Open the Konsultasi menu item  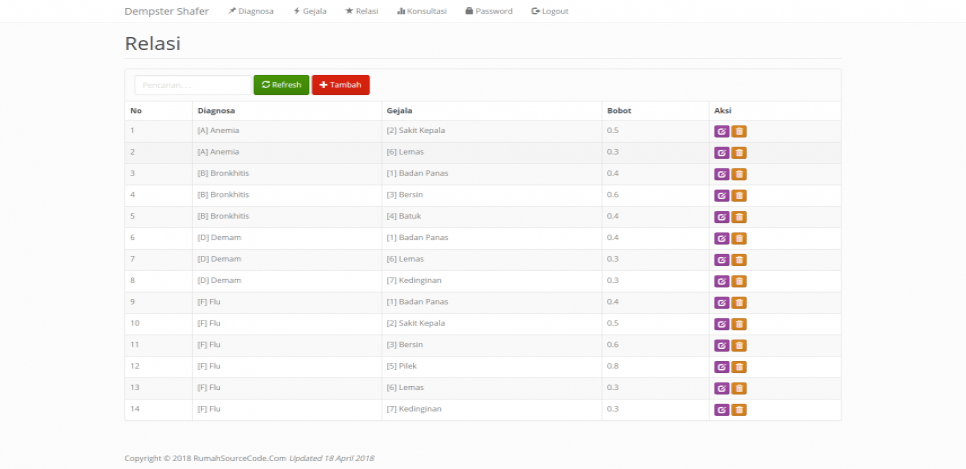[422, 11]
